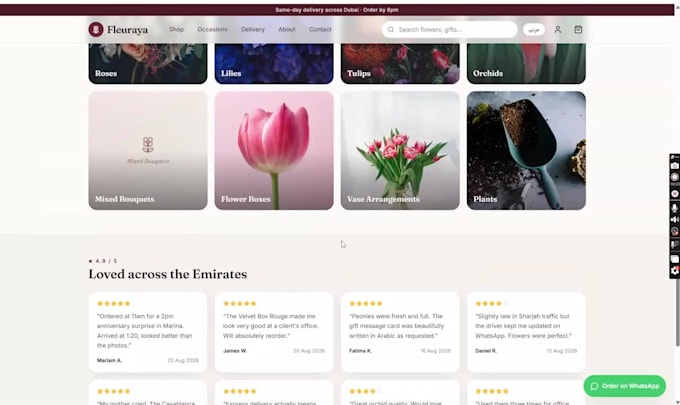680x405 pixels.
Task: Open the Fleuraya logo home link
Action: pos(118,29)
